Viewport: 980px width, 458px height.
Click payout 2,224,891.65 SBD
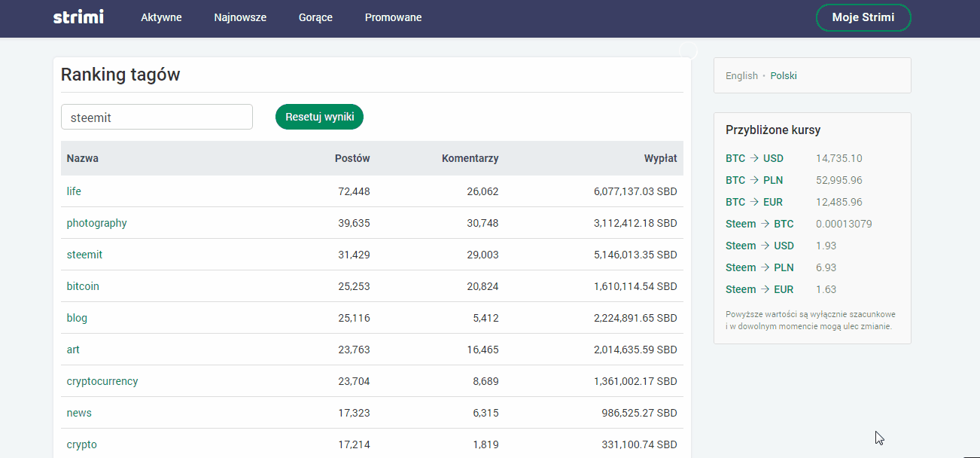coord(635,318)
